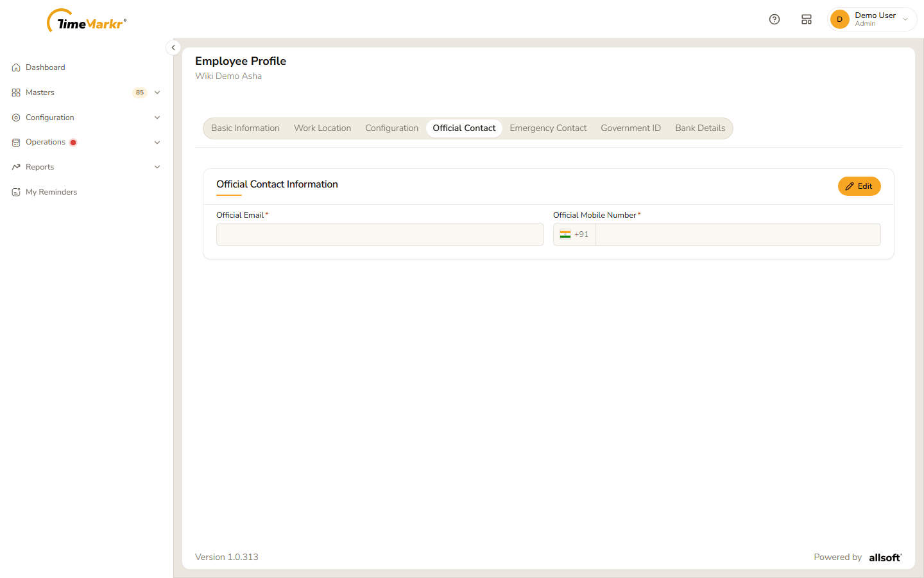Expand the Masters menu chevron
924x578 pixels.
pyautogui.click(x=157, y=92)
